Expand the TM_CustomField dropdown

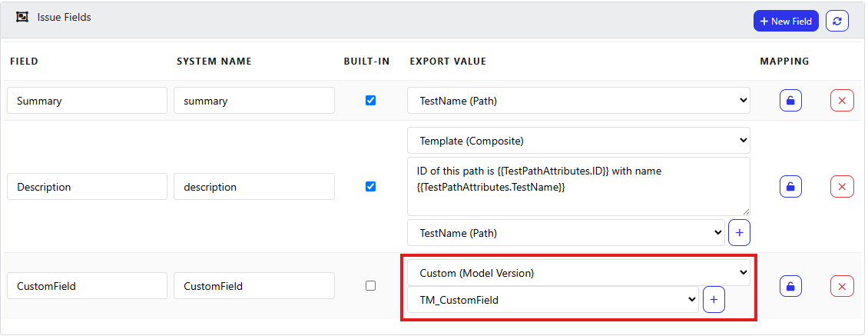pos(552,300)
